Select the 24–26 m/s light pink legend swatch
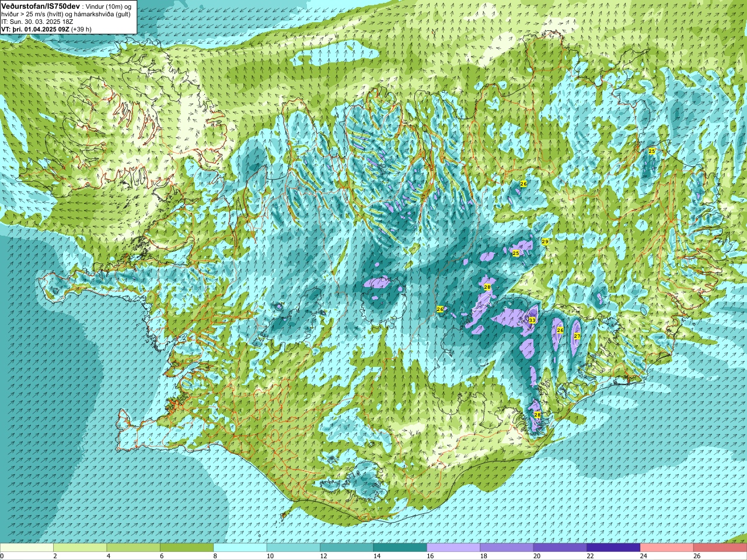 (667, 548)
